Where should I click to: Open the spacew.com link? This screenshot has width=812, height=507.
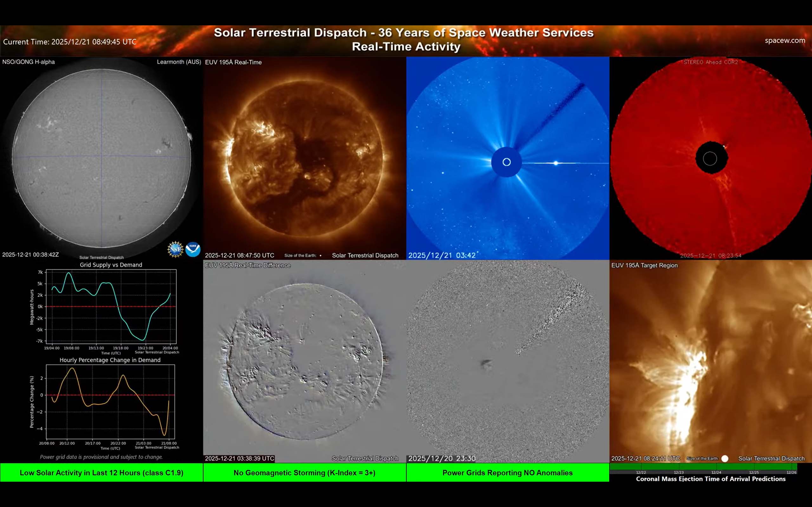click(x=784, y=41)
